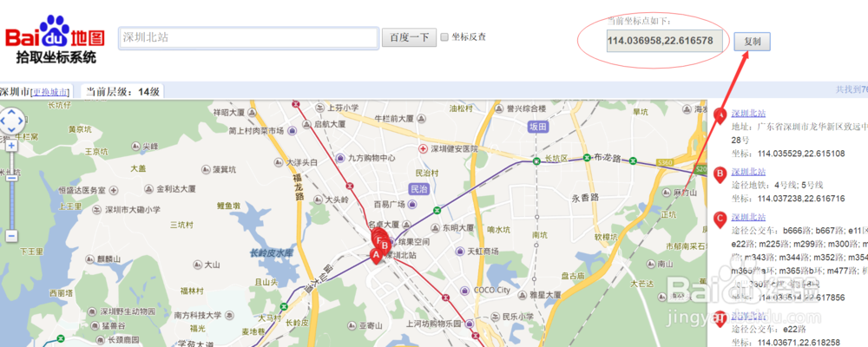Click the red C pin in the results list
The image size is (868, 347).
(720, 219)
